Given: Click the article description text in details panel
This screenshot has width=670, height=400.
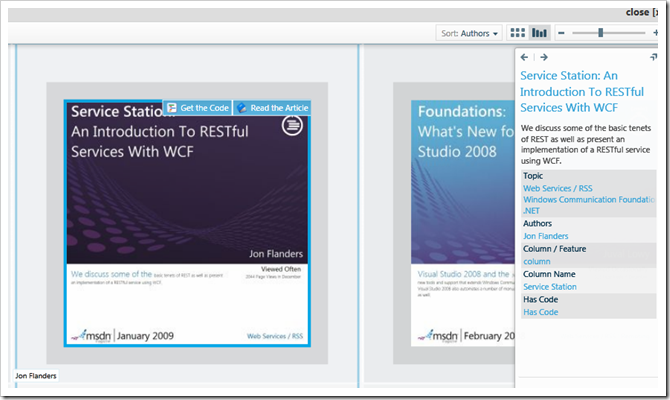Looking at the screenshot, I should pos(586,144).
